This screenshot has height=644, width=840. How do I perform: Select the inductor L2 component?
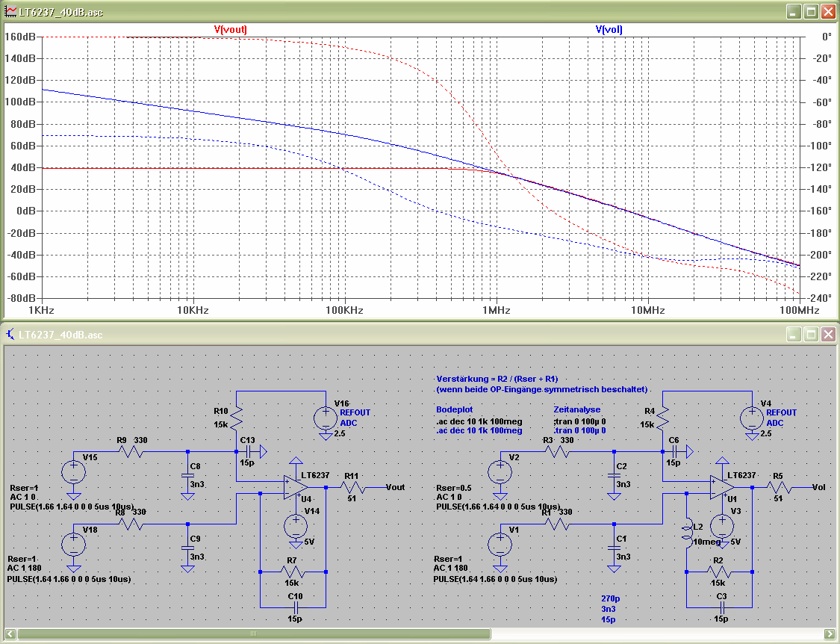687,533
